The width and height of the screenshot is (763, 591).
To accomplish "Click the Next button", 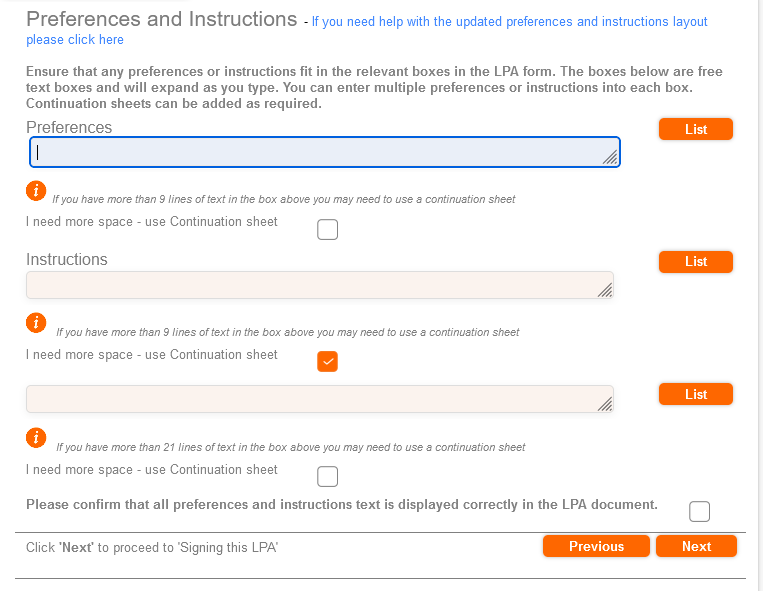I will click(696, 546).
